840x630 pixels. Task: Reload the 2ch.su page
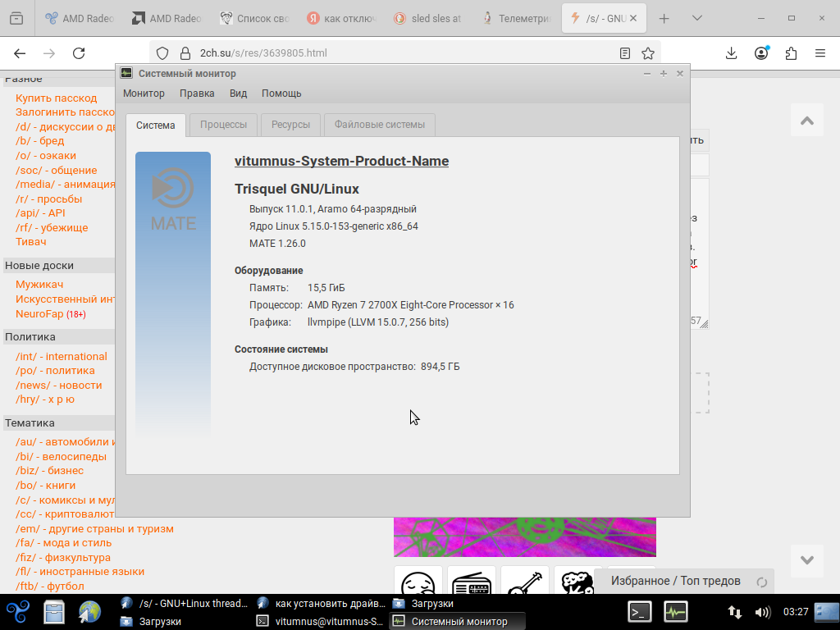point(79,53)
